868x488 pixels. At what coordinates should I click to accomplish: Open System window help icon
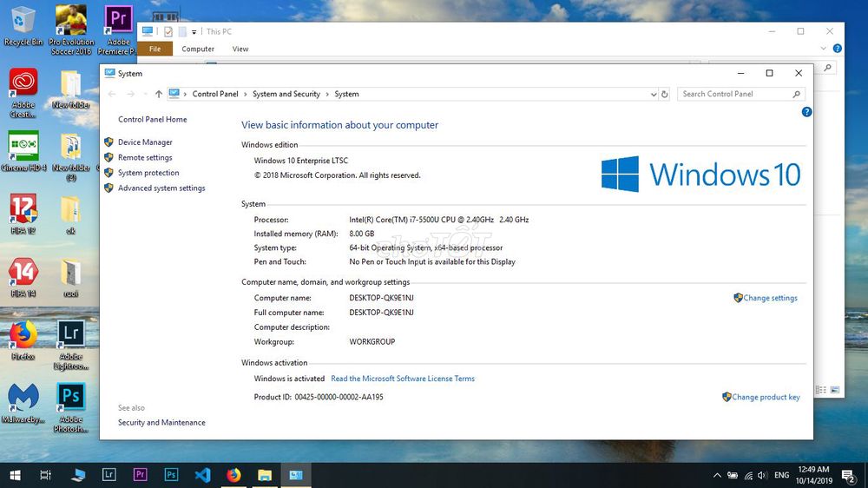tap(806, 112)
